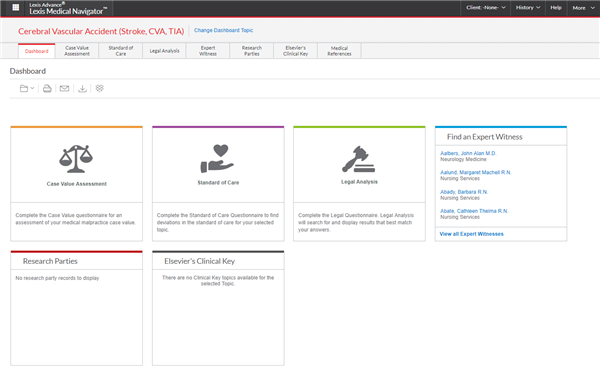Click 'No research party records to display'

pyautogui.click(x=57, y=278)
